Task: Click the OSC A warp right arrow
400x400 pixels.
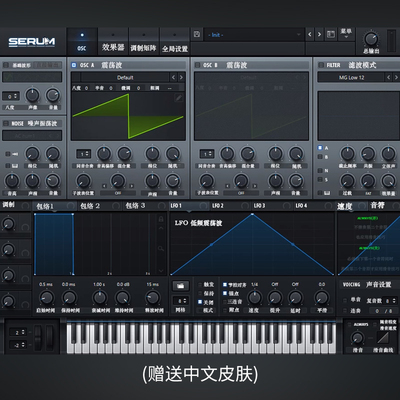Action: click(131, 186)
